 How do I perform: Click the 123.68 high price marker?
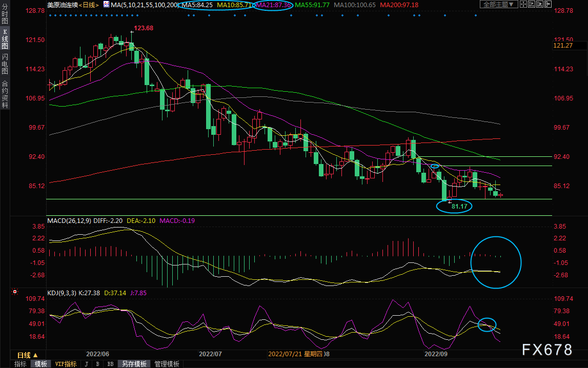144,28
